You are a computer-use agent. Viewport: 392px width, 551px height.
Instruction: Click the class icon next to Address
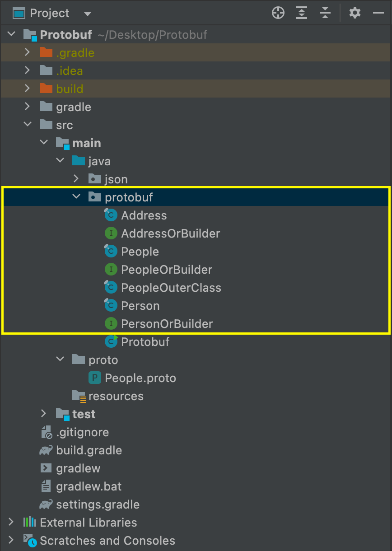pos(111,215)
